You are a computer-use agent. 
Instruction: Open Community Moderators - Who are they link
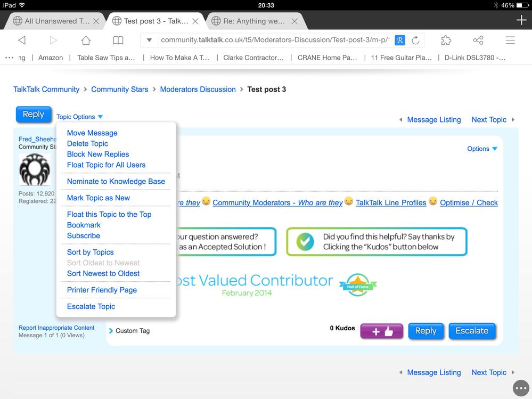click(277, 202)
